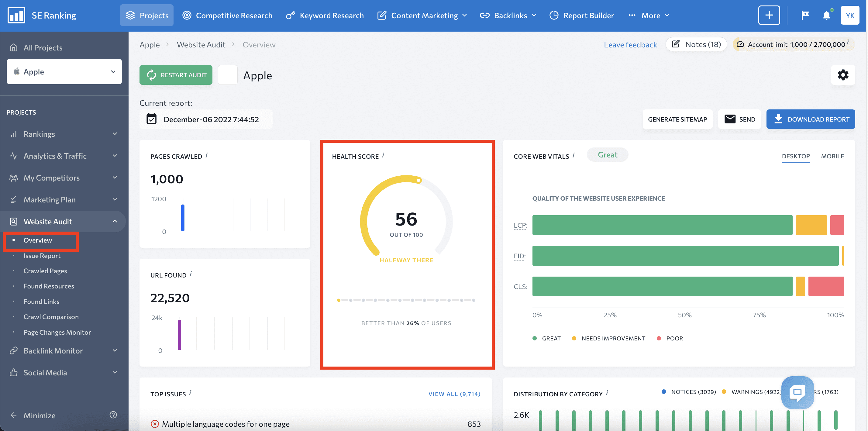The image size is (868, 431).
Task: Click URL Found info icon
Action: (191, 274)
